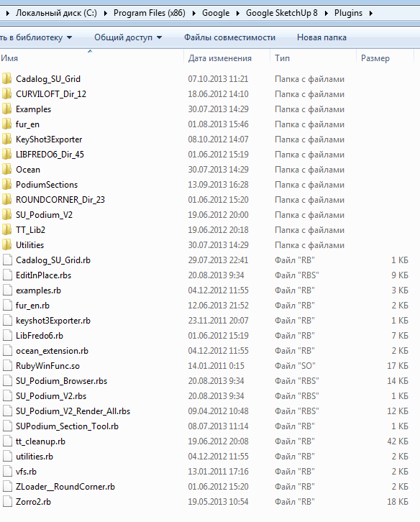Viewport: 420px width, 522px height.
Task: Navigate to Google in the address bar
Action: coord(216,13)
